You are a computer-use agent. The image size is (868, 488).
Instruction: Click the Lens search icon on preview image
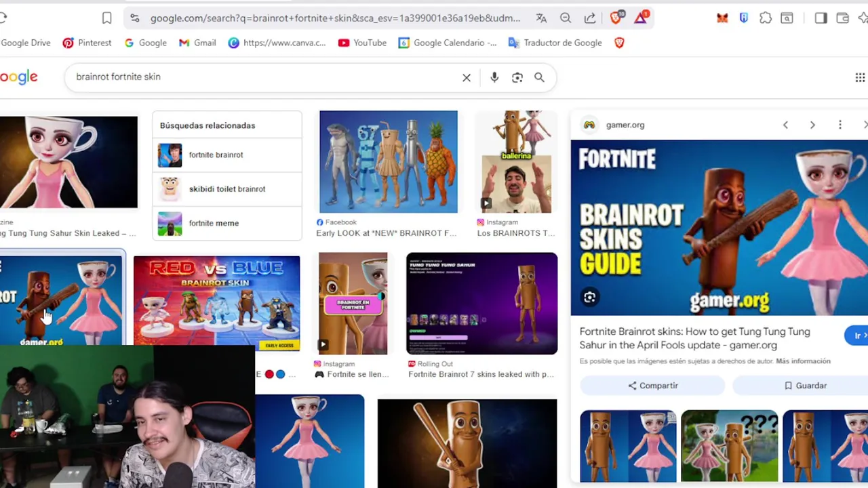[x=589, y=297]
